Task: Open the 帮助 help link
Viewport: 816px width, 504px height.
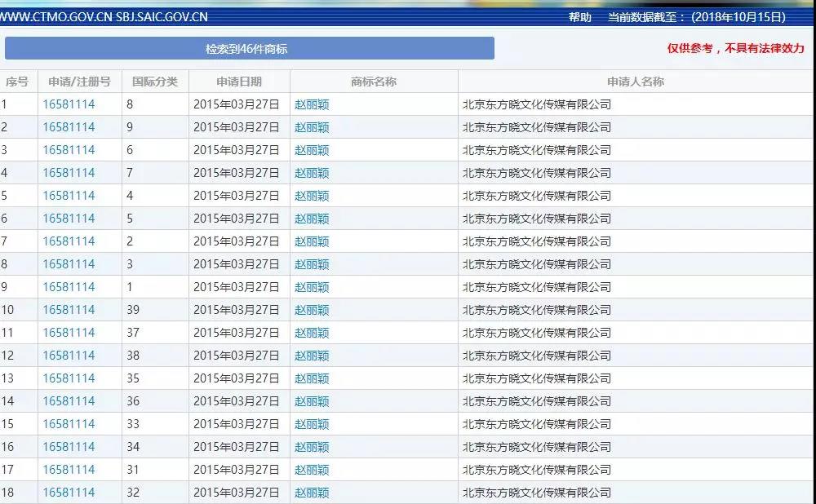Action: 579,16
